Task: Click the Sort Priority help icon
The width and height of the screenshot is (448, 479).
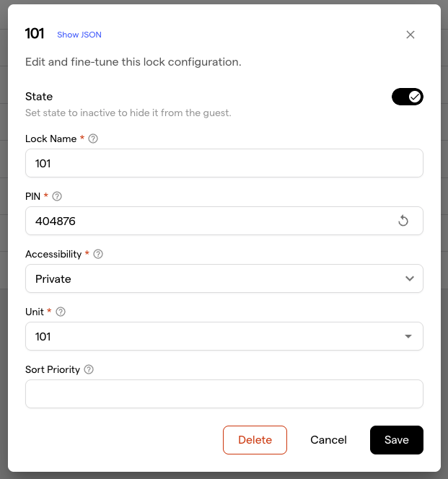Action: (89, 369)
